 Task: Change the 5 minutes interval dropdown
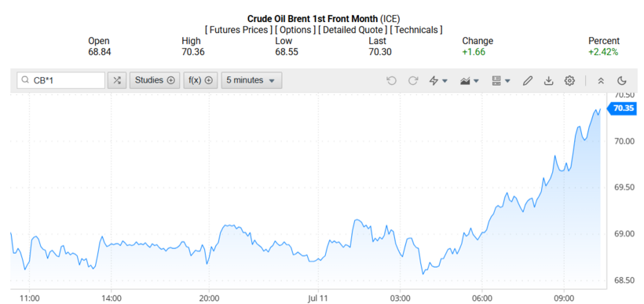(x=251, y=81)
